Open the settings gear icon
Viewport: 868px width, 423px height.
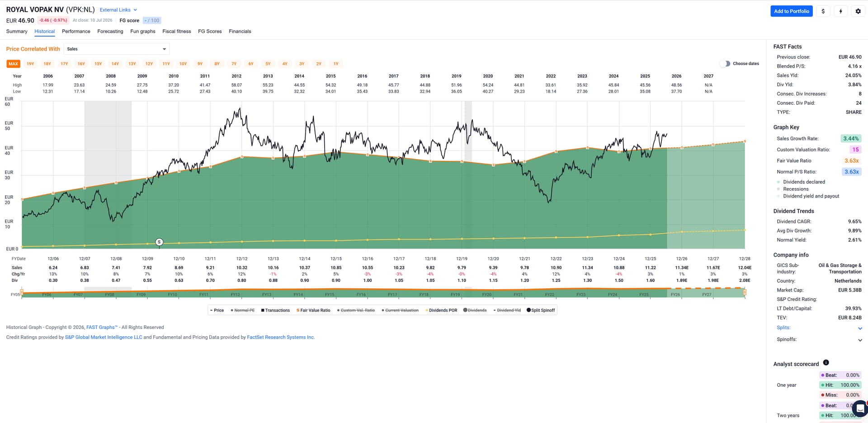858,11
